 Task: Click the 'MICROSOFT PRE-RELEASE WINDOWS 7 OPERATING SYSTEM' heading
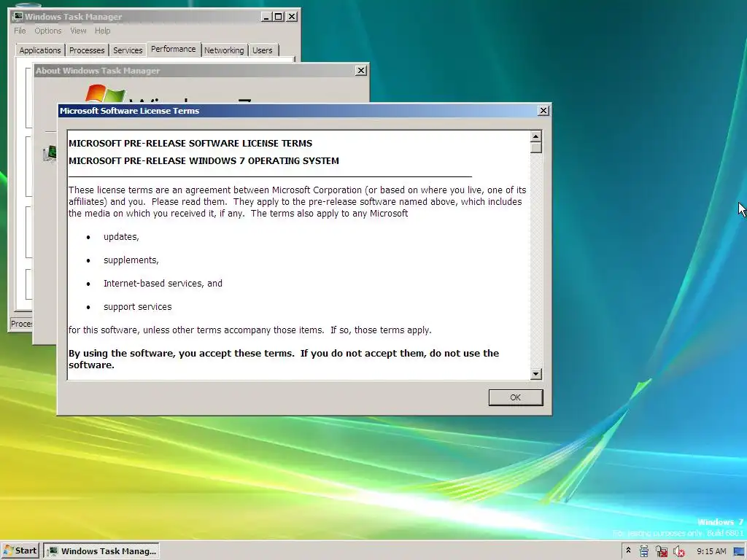tap(204, 161)
